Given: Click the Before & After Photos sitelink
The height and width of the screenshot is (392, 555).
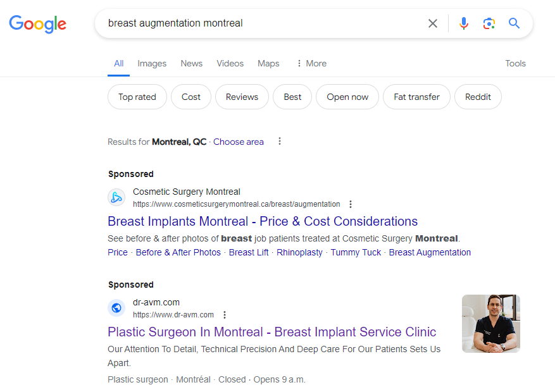Looking at the screenshot, I should click(x=178, y=252).
